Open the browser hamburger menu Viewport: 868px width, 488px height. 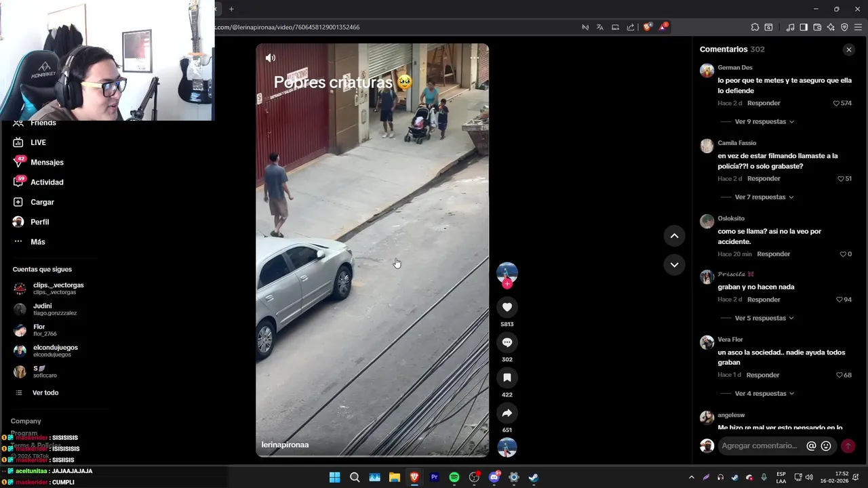(x=858, y=27)
